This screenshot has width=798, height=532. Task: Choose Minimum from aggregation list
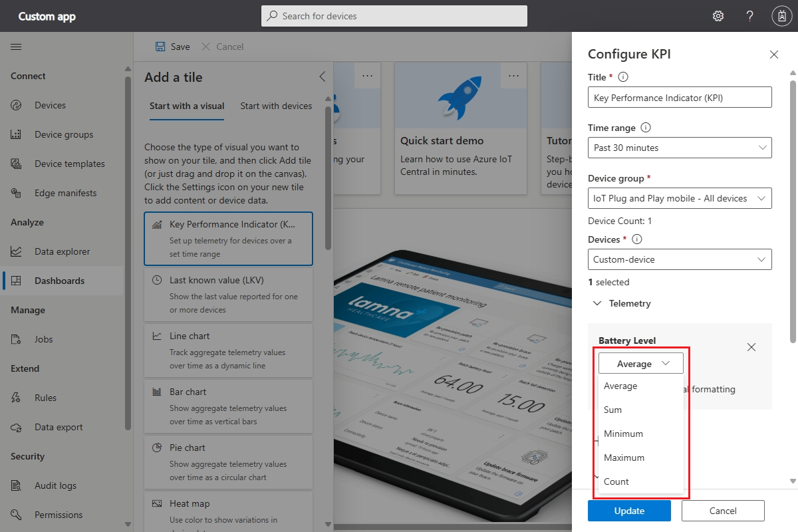pos(641,434)
